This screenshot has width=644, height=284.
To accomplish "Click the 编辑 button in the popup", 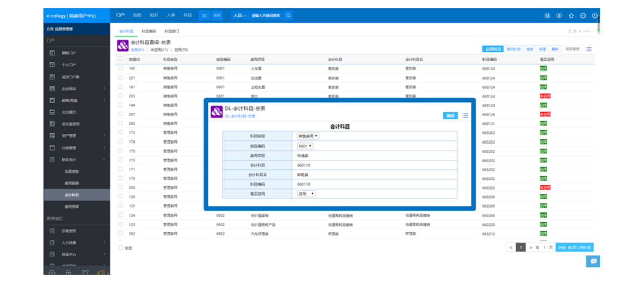I will pyautogui.click(x=451, y=115).
